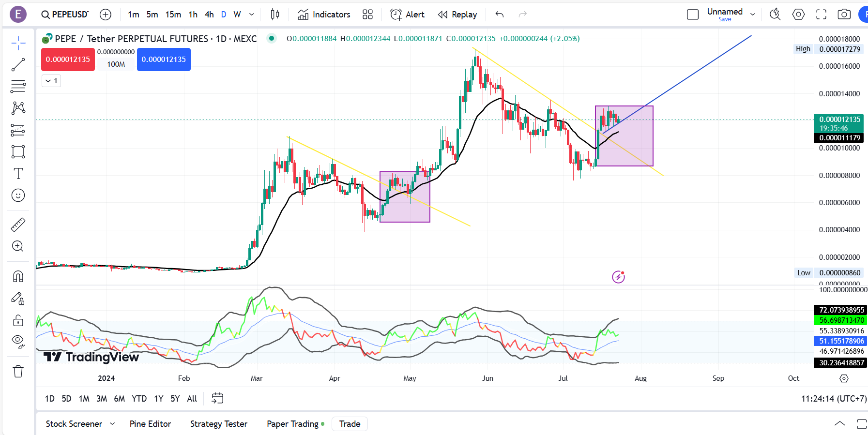
Task: Click the undo arrow
Action: pyautogui.click(x=500, y=15)
